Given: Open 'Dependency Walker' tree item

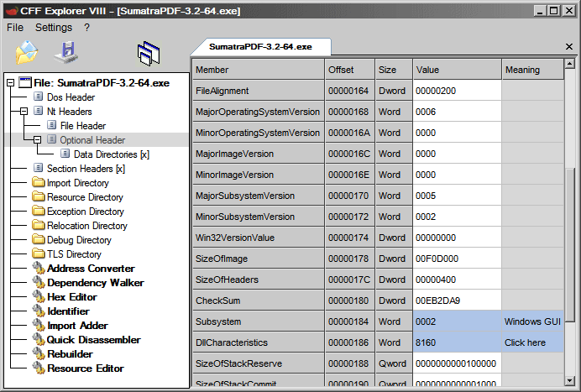Looking at the screenshot, I should 96,283.
